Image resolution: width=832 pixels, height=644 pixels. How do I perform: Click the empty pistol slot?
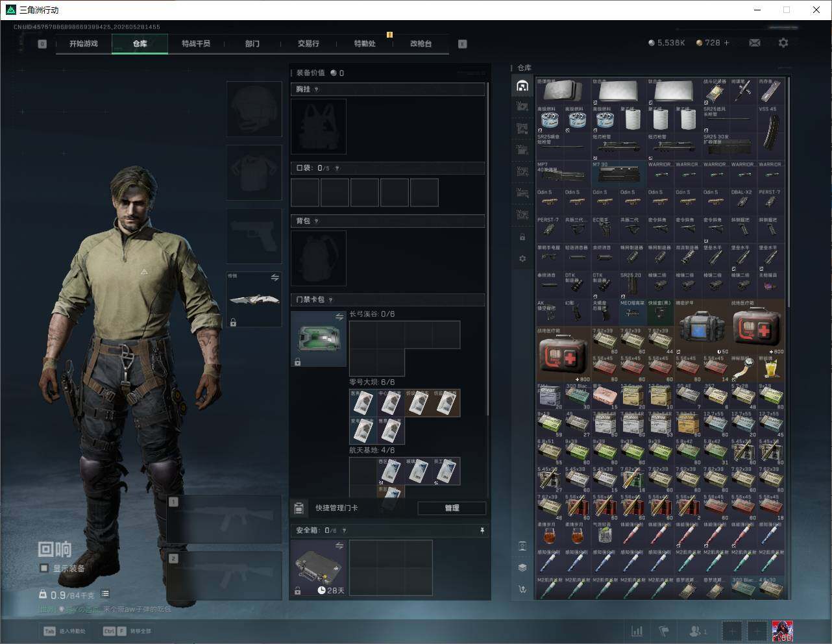click(254, 236)
